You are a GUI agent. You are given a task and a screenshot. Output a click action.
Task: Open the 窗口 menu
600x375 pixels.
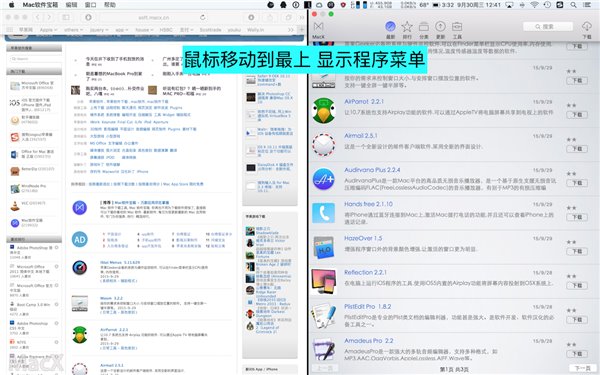click(90, 5)
